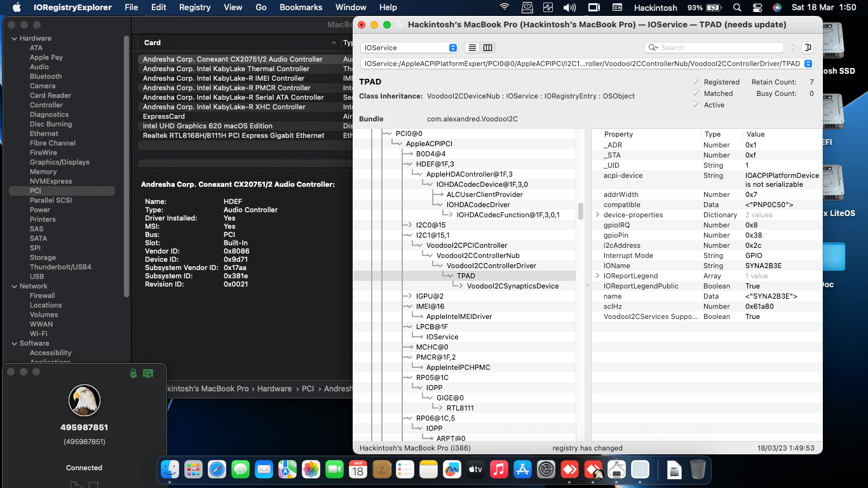This screenshot has height=488, width=868.
Task: Sort properties by the Type column header
Action: tap(722, 134)
